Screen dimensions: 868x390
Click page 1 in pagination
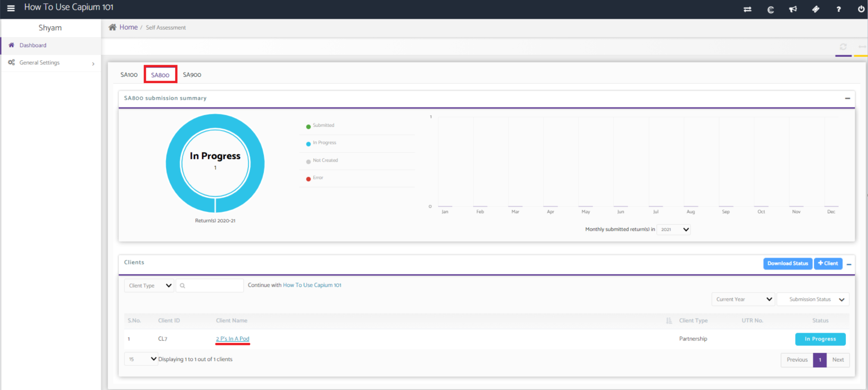click(820, 360)
